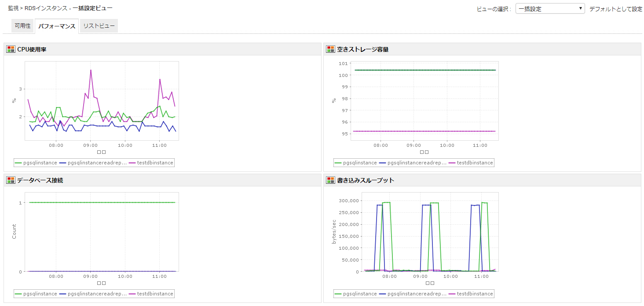Toggle testdbinstance legend in the データベース接続 chart

coord(151,294)
